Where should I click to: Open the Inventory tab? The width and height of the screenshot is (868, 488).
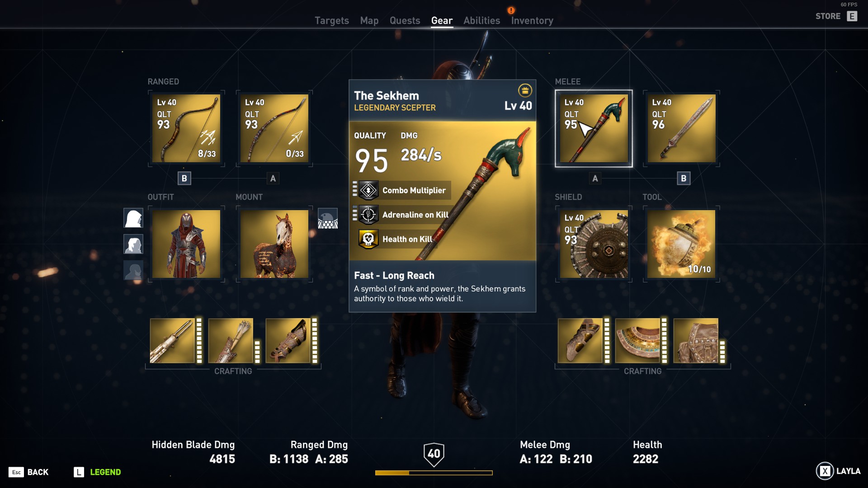(x=532, y=20)
